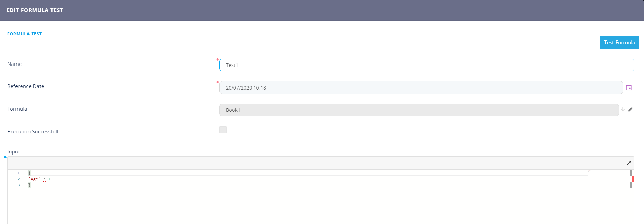The height and width of the screenshot is (224, 644).
Task: Click line number 1 in Input editor
Action: tap(19, 173)
